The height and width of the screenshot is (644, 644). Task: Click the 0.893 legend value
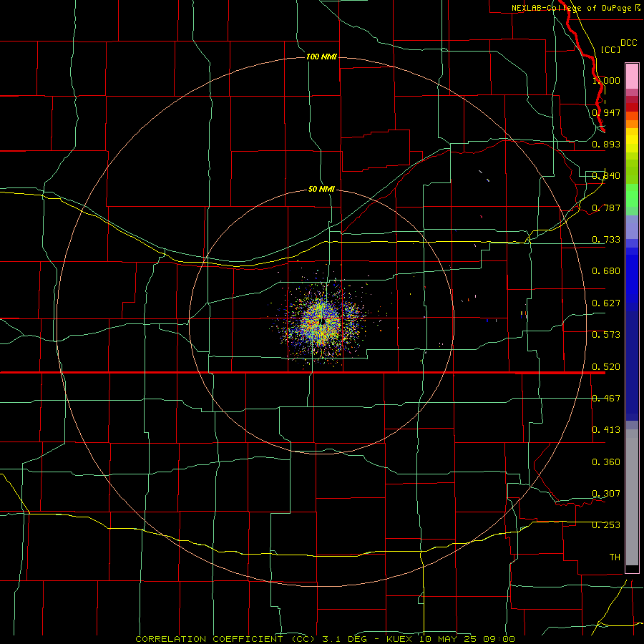[x=606, y=144]
